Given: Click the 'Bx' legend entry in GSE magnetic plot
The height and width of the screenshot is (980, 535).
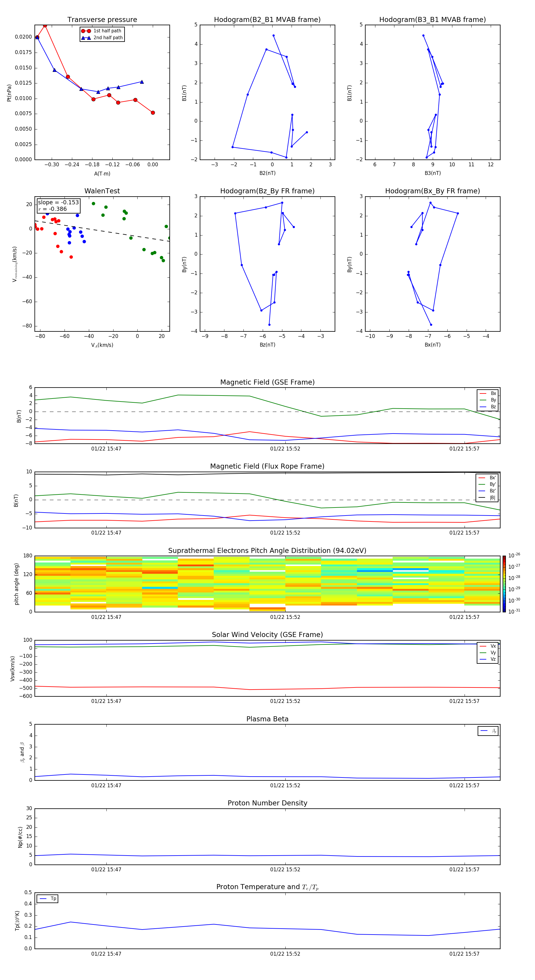Looking at the screenshot, I should 488,393.
